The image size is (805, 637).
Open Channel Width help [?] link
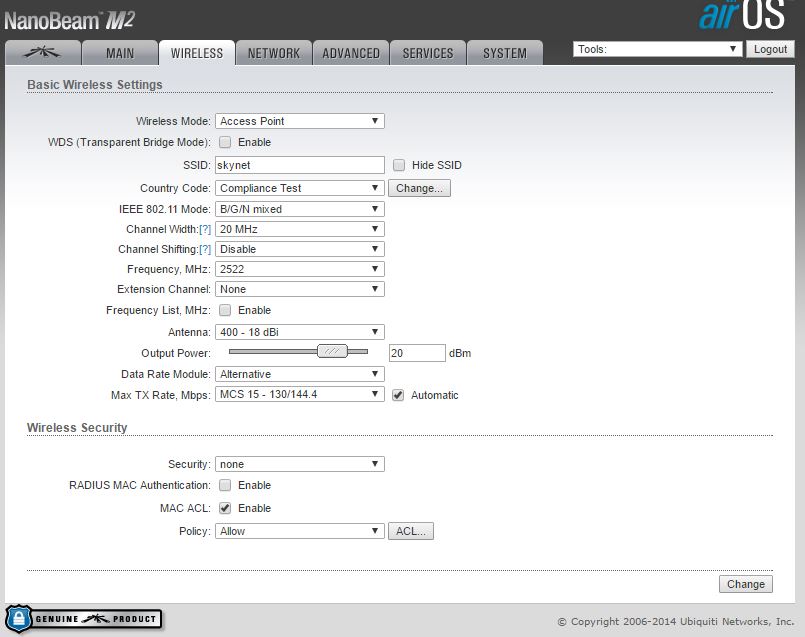click(205, 229)
